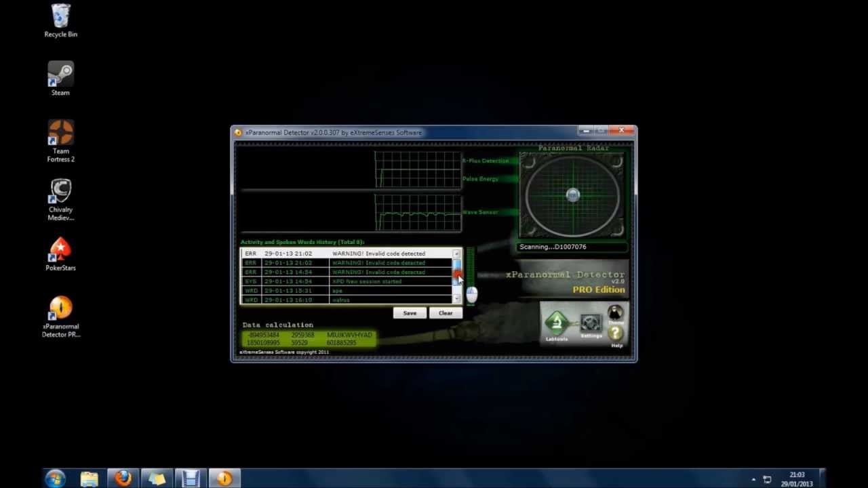Select ERR row dated 29-01-13 14:54
This screenshot has height=488, width=868.
coord(347,272)
